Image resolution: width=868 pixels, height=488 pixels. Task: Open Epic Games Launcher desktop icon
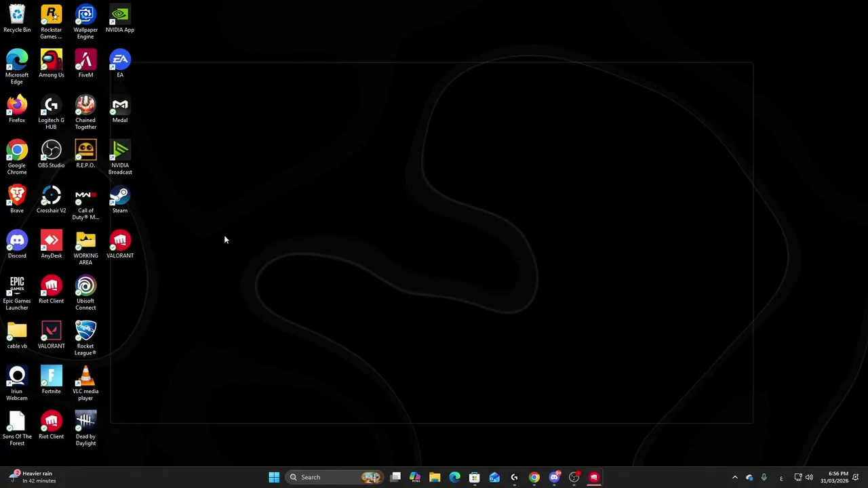click(x=17, y=293)
